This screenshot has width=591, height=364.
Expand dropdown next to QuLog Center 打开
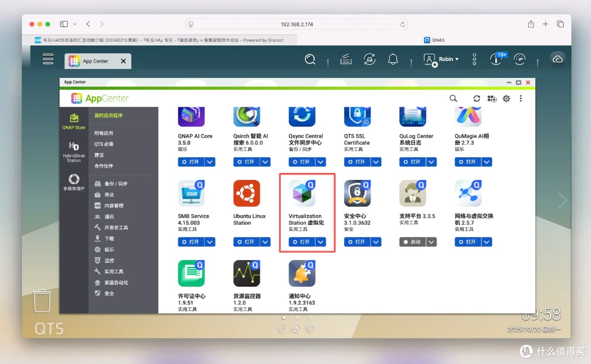pyautogui.click(x=432, y=162)
